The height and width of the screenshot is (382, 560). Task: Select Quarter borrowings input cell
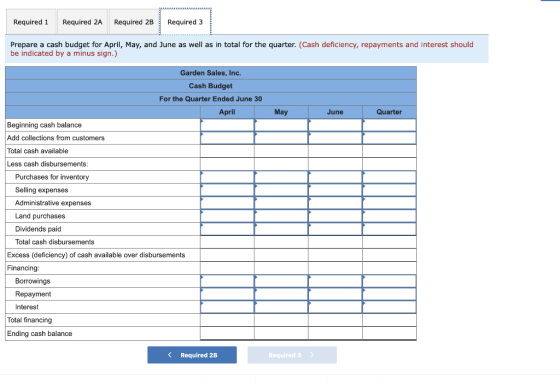point(389,281)
